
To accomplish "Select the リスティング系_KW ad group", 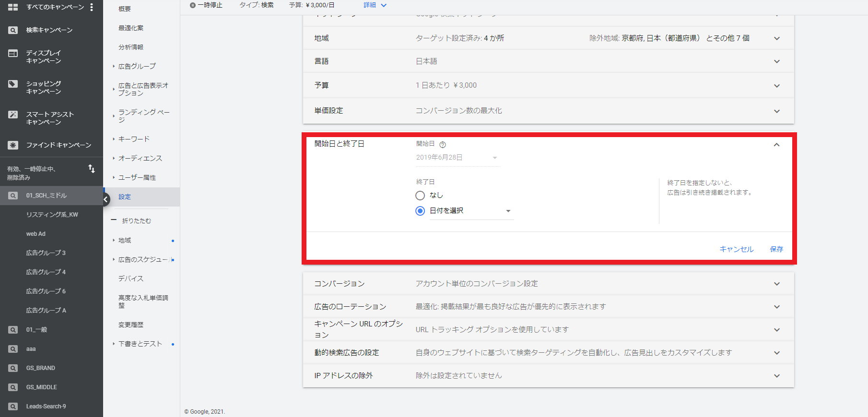I will pyautogui.click(x=51, y=215).
